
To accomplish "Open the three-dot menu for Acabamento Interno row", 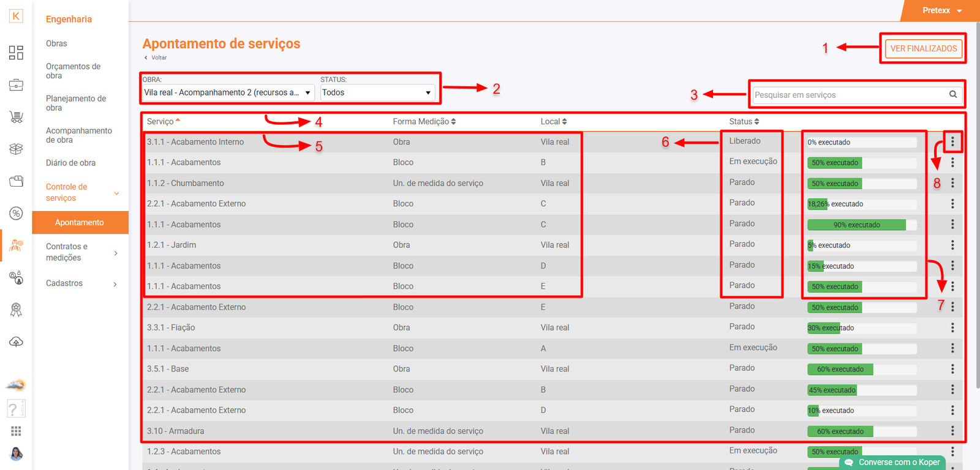I will click(x=952, y=142).
